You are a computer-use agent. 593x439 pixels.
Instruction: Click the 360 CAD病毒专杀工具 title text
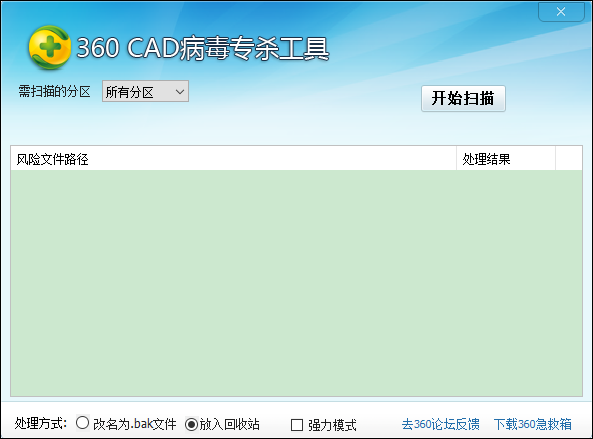click(203, 48)
